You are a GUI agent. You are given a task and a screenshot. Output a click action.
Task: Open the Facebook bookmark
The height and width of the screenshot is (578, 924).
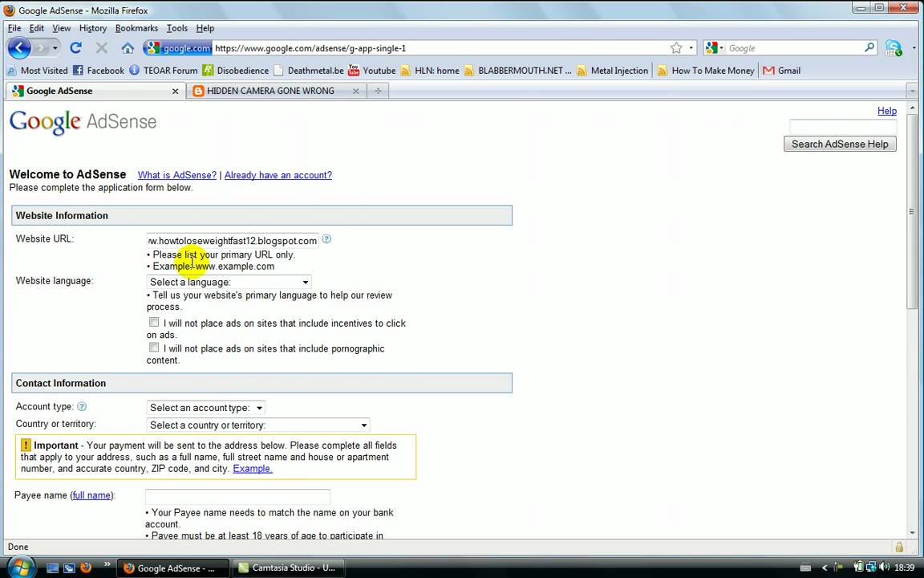coord(99,70)
